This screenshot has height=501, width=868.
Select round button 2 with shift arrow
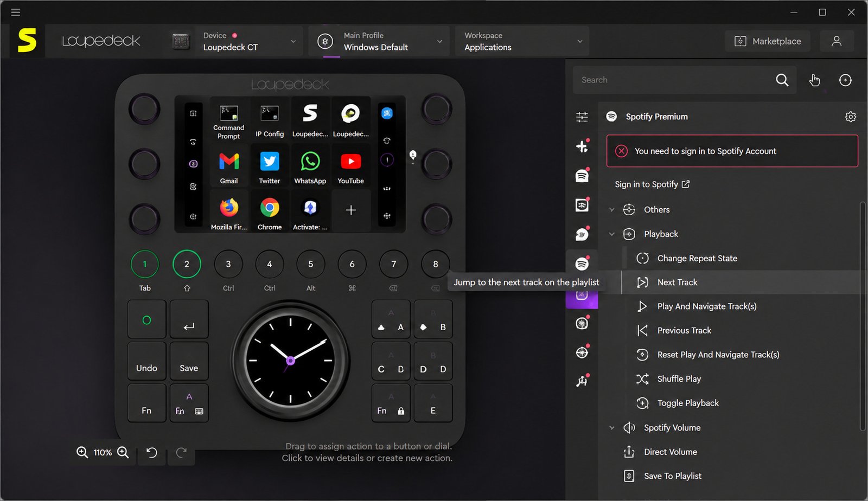tap(187, 264)
